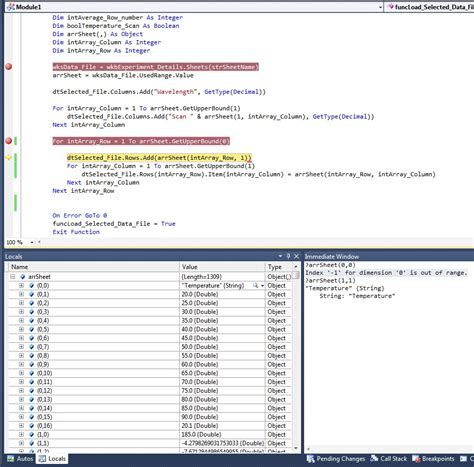Select the [Length=1309] value cell
This screenshot has width=474, height=467.
pos(222,277)
